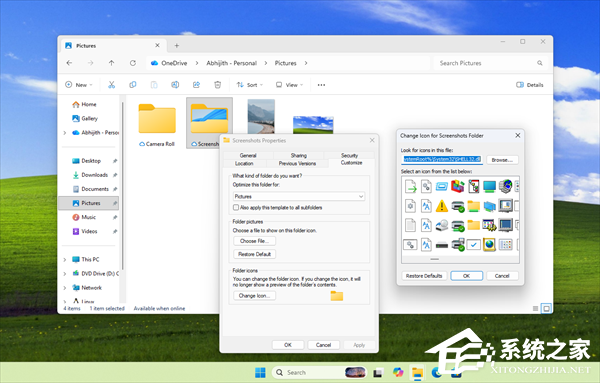This screenshot has height=383, width=600.
Task: Select the document with single gear icon
Action: tap(411, 206)
